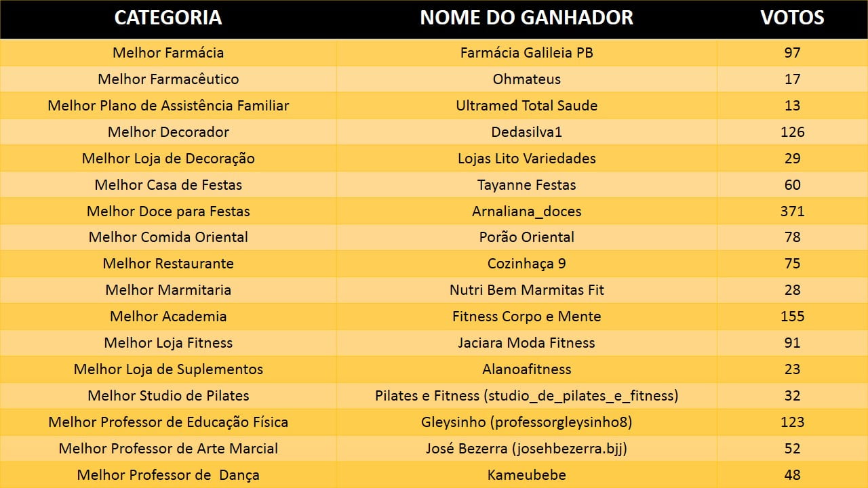868x488 pixels.
Task: Click Ultramed Total Saude entry
Action: (526, 106)
